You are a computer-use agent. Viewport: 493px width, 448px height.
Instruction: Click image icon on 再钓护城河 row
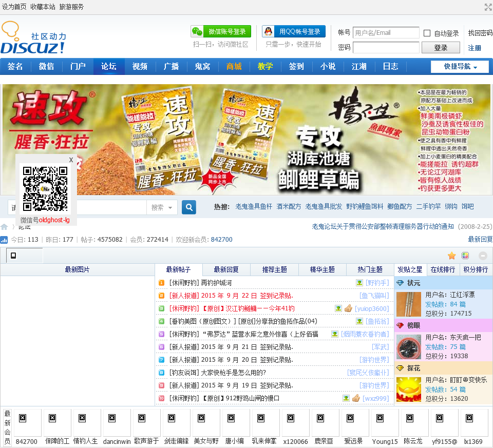(359, 283)
